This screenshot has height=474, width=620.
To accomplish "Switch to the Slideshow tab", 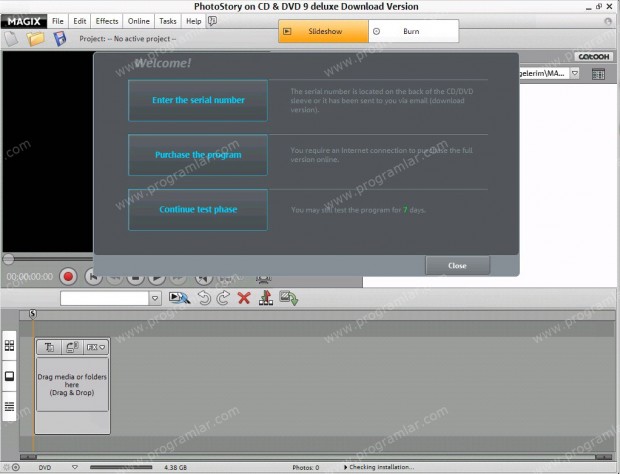I will (x=323, y=31).
